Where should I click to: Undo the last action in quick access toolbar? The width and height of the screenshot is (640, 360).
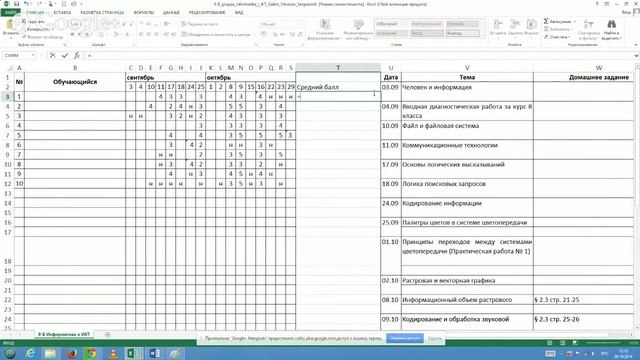coord(27,4)
